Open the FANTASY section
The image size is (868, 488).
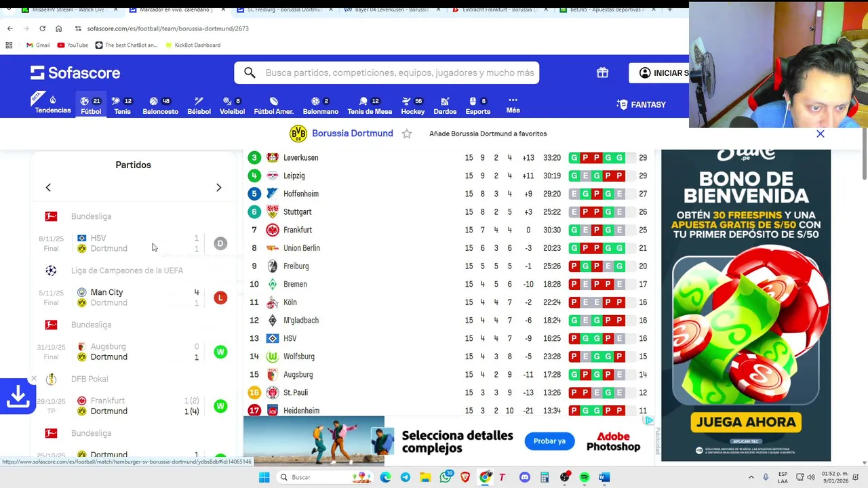point(642,104)
